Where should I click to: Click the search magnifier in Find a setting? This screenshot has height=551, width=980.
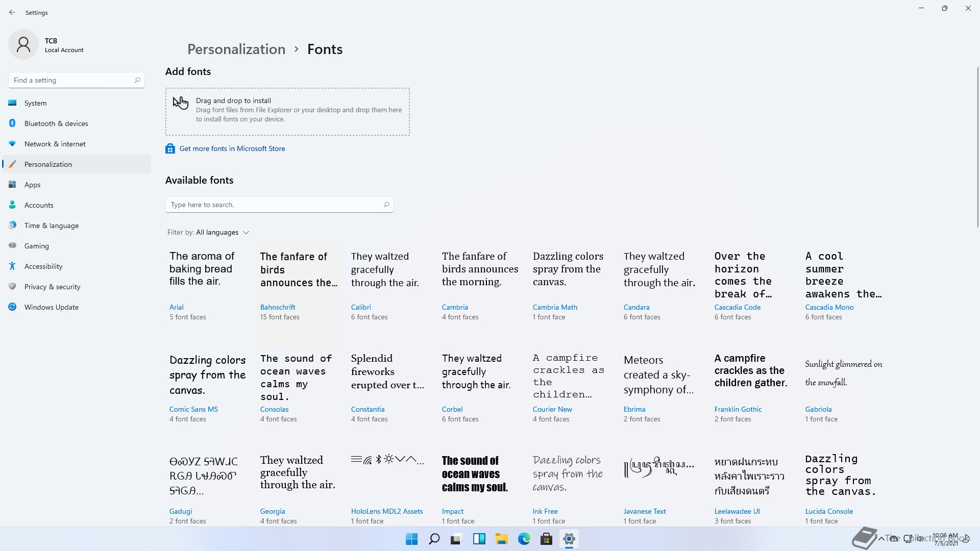point(137,80)
